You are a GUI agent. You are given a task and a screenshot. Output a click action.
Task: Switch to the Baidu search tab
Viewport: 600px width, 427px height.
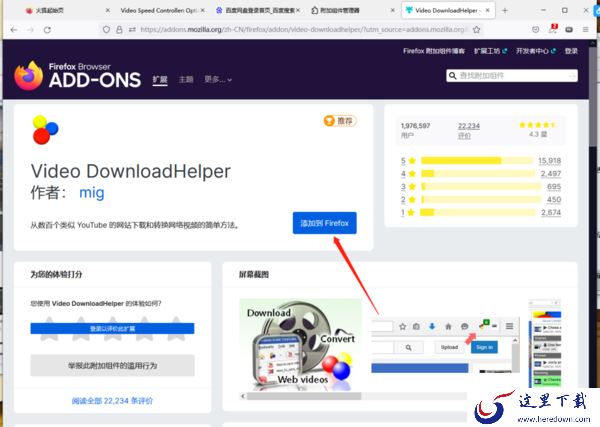257,10
